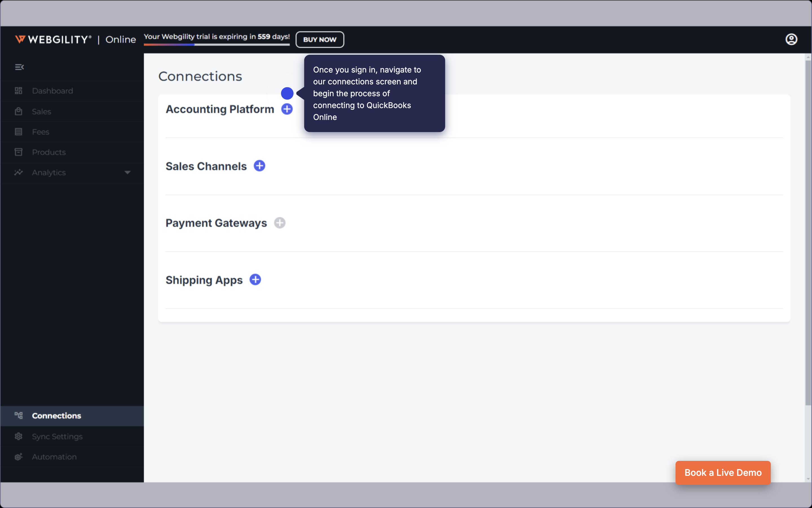Click the QuickBooks Online tooltip text
The width and height of the screenshot is (812, 508).
[x=367, y=93]
